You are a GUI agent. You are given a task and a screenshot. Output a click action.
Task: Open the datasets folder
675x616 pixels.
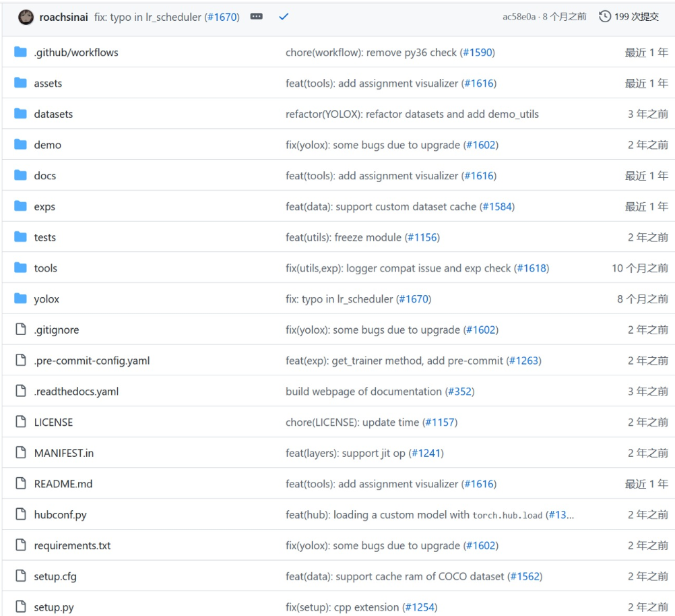pyautogui.click(x=53, y=115)
